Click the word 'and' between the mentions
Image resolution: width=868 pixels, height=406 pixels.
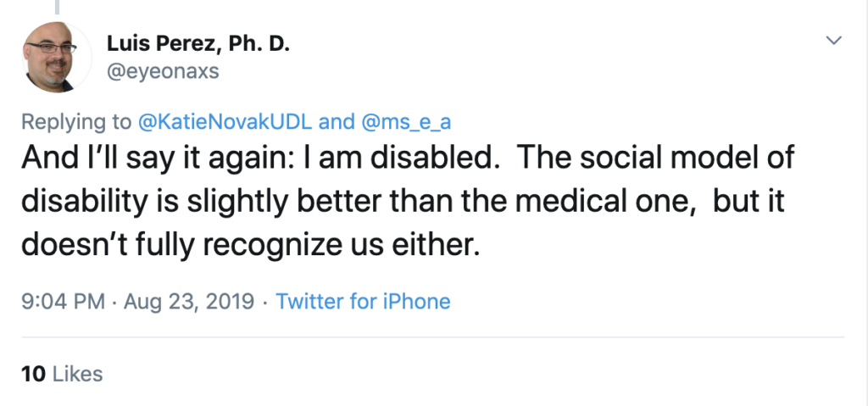coord(337,122)
